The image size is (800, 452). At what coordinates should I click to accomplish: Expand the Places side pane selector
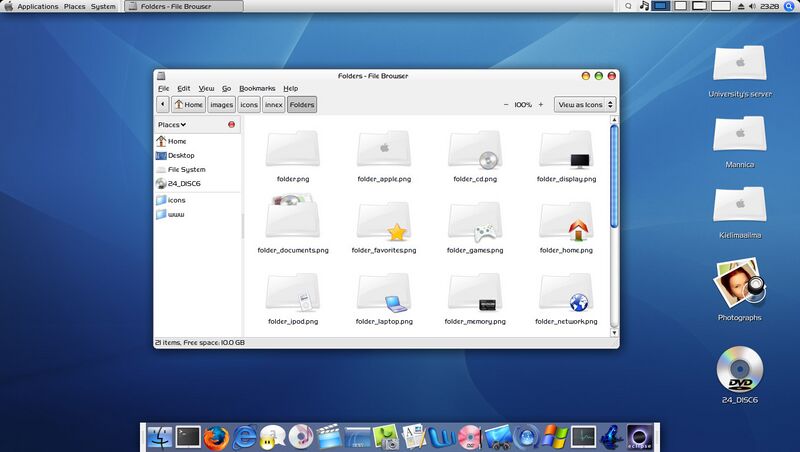coord(172,125)
